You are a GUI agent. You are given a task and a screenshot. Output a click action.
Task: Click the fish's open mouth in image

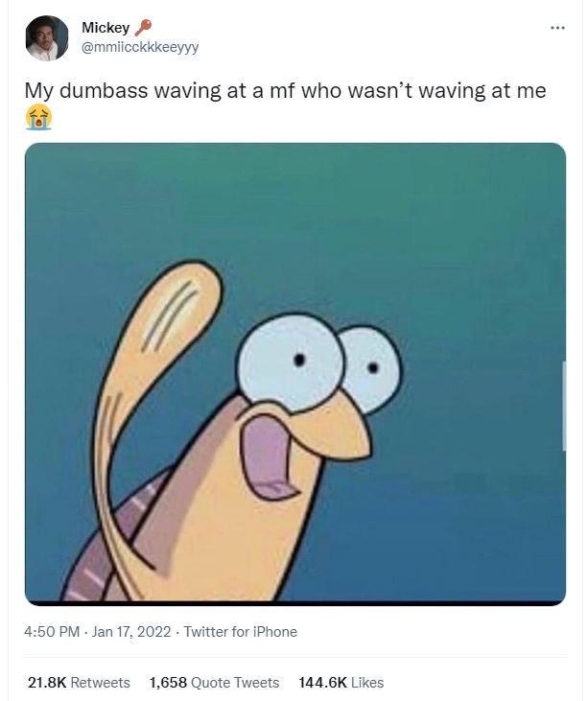(266, 456)
